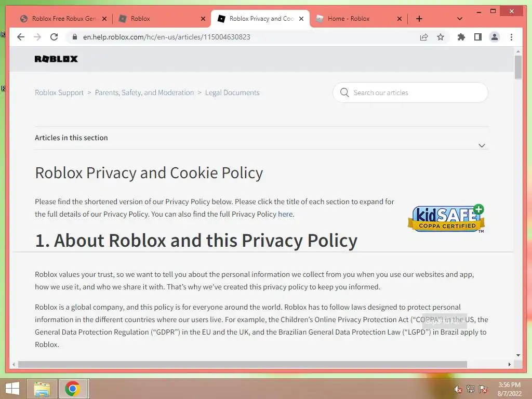The image size is (532, 399).
Task: Click the horizontal scrollbar thumb
Action: (243, 364)
